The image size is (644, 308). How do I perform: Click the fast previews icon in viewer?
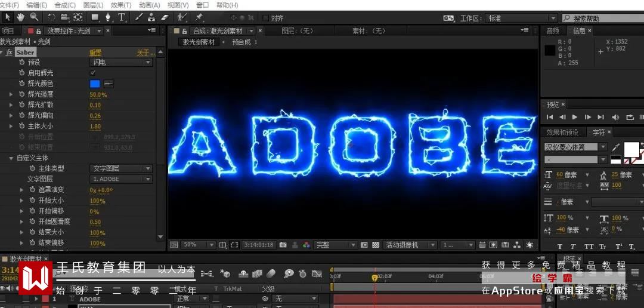[493, 245]
